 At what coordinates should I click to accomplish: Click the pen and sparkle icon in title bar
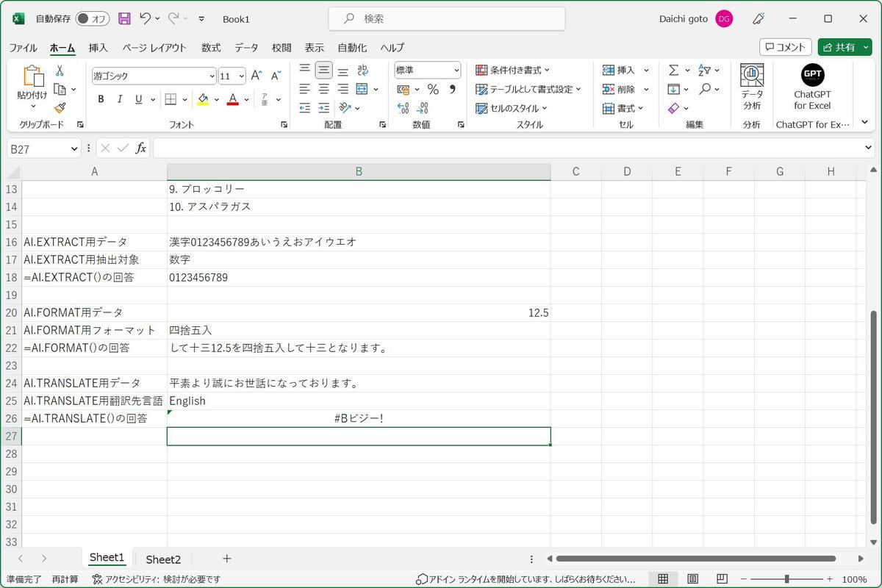[759, 19]
